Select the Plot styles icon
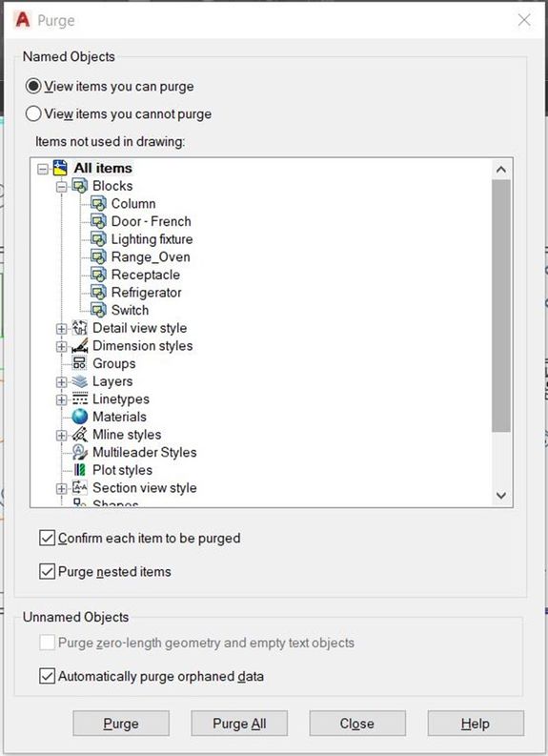Viewport: 548px width, 756px height. tap(79, 470)
